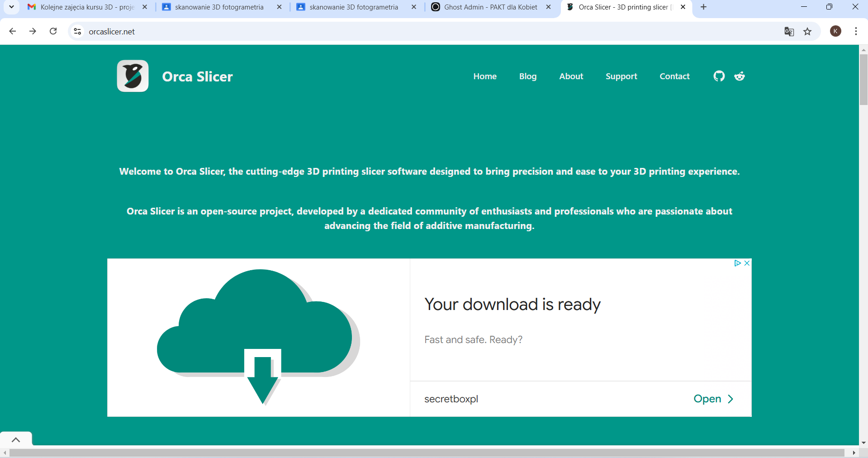Open the Chrome three-dot menu
Image resolution: width=868 pixels, height=458 pixels.
point(856,31)
